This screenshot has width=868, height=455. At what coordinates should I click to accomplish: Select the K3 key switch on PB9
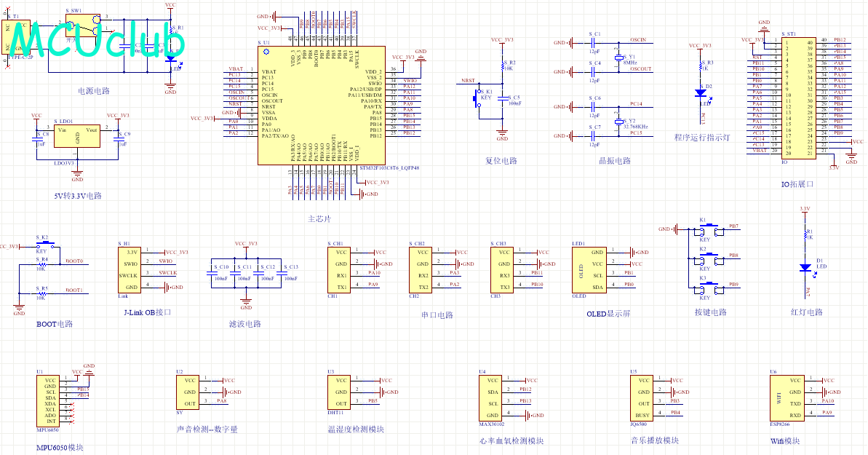(x=709, y=287)
